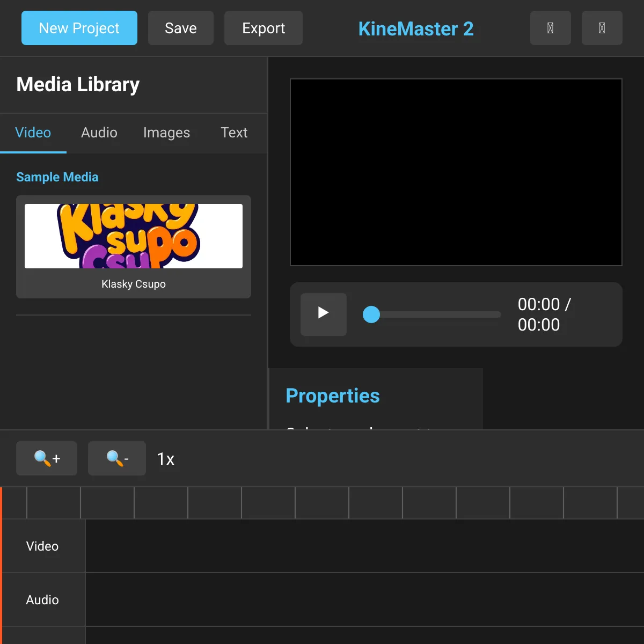644x644 pixels.
Task: Select the Video track label
Action: [x=43, y=546]
